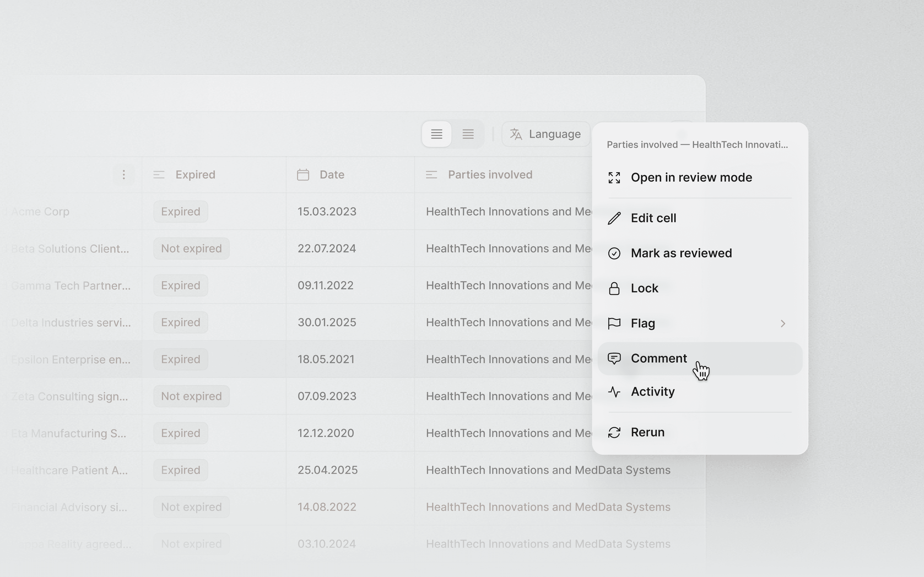Expand the Flag submenu chevron
The width and height of the screenshot is (924, 577).
click(783, 324)
